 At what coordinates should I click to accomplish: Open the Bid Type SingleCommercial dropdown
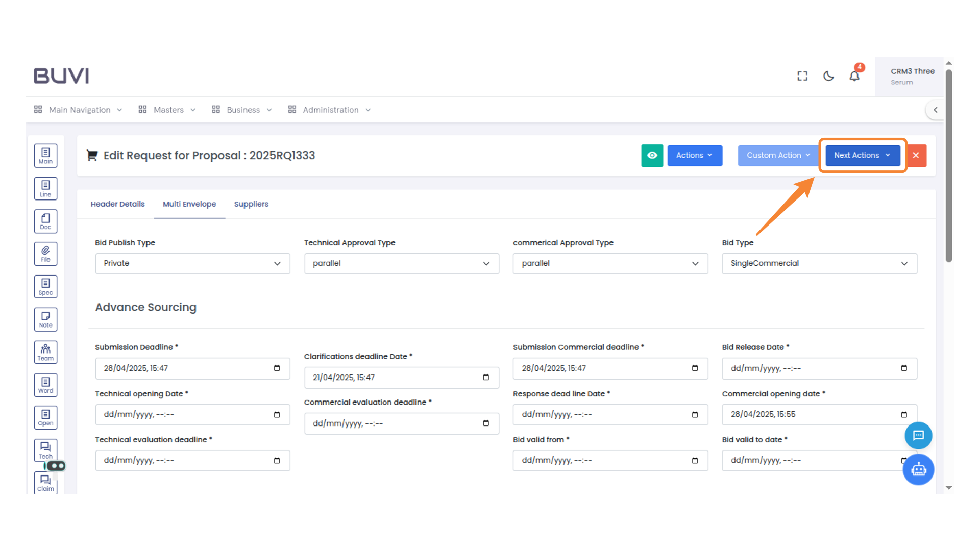819,264
